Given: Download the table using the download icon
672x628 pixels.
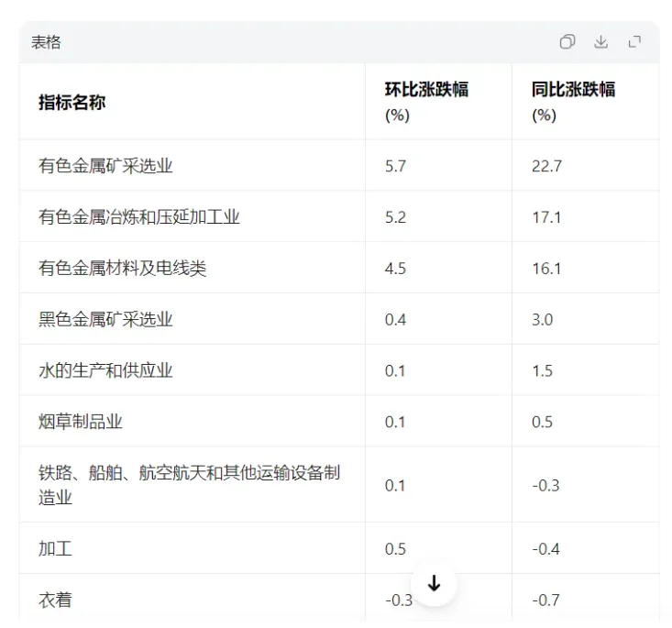Looking at the screenshot, I should coord(600,42).
